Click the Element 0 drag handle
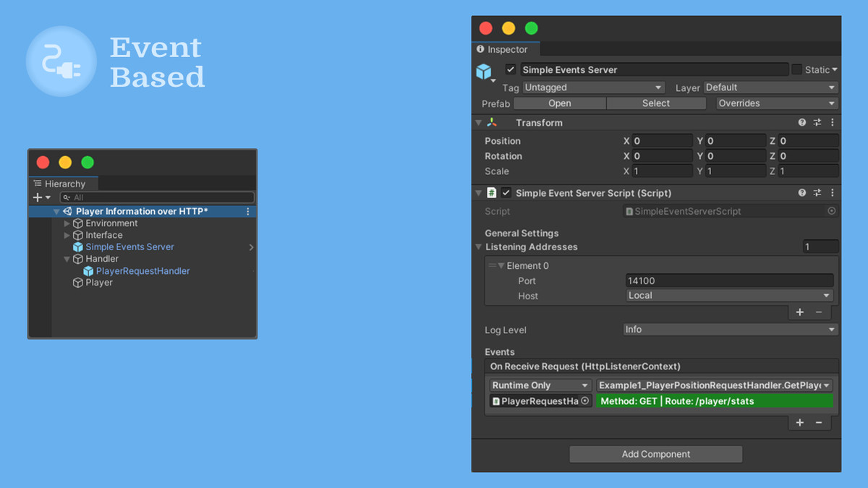The image size is (868, 488). [493, 266]
